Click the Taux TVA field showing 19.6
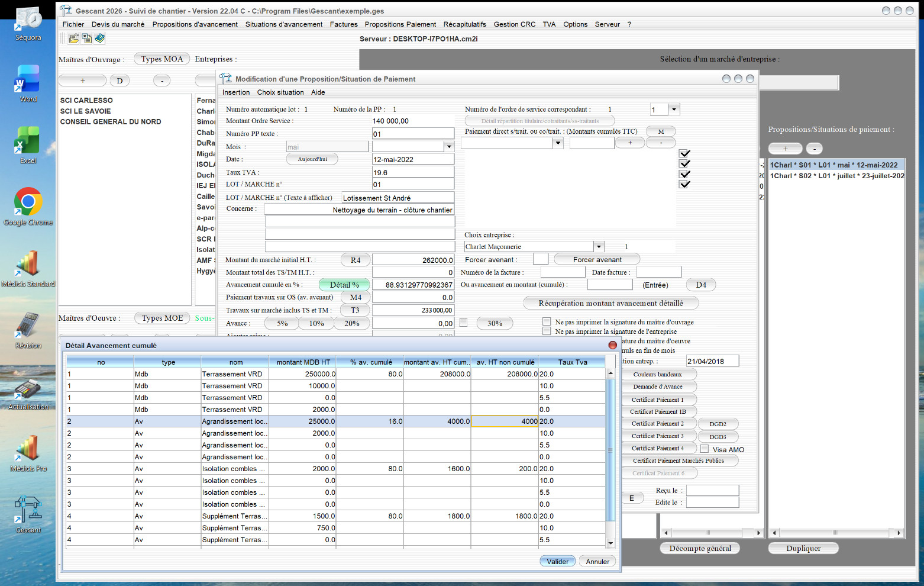Screen dimensions: 924x586 (413, 172)
